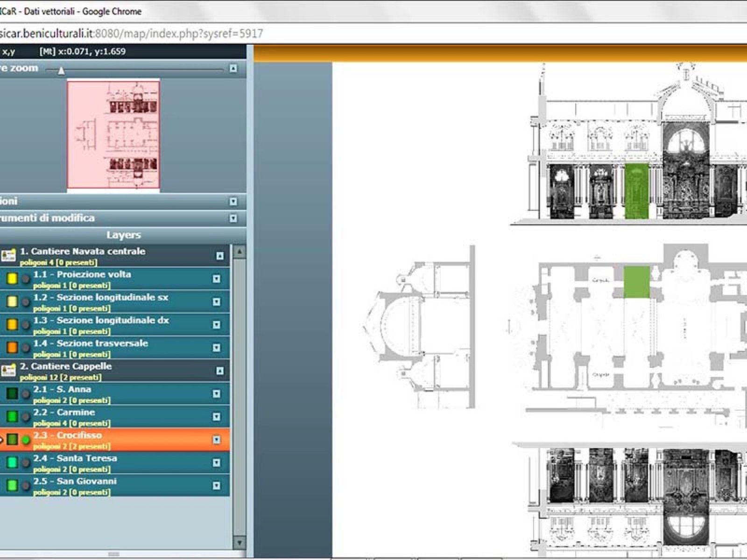Open dropdown arrow for 2.5 - San Giovanni
Image resolution: width=747 pixels, height=560 pixels.
pyautogui.click(x=216, y=486)
